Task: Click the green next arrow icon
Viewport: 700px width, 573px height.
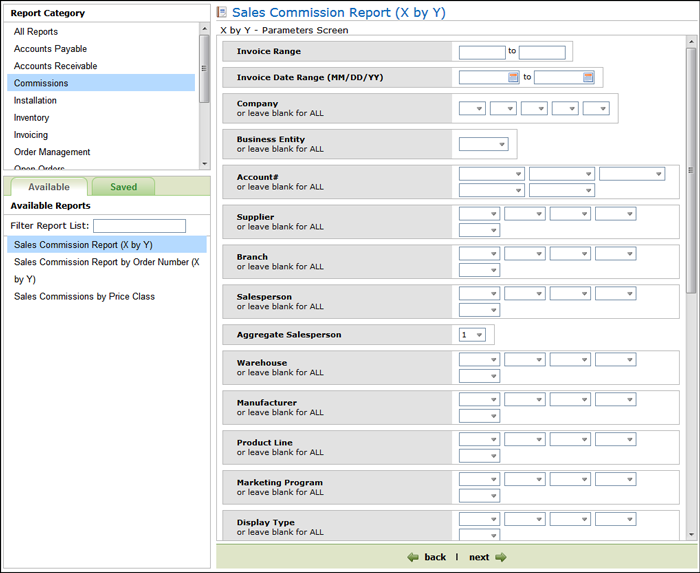Action: pyautogui.click(x=501, y=557)
